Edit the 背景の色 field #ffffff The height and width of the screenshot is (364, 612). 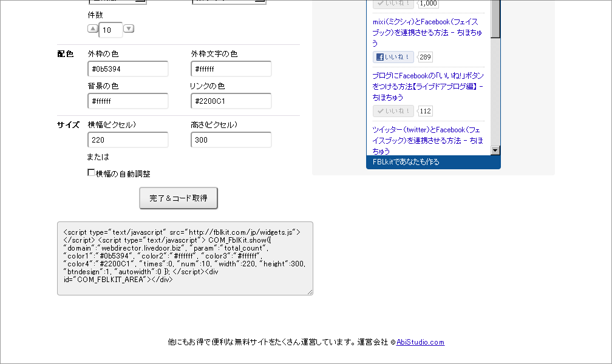click(128, 101)
